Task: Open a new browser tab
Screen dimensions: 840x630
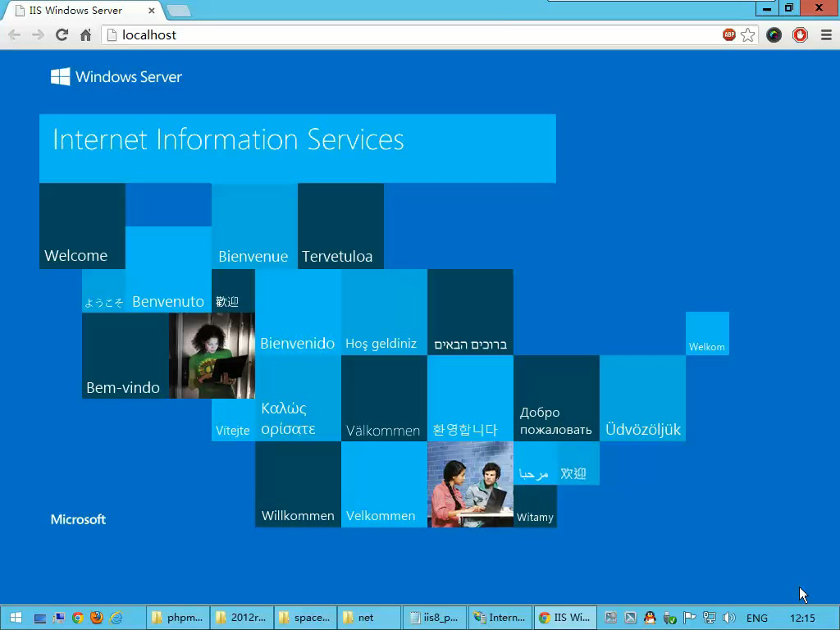Action: tap(178, 11)
